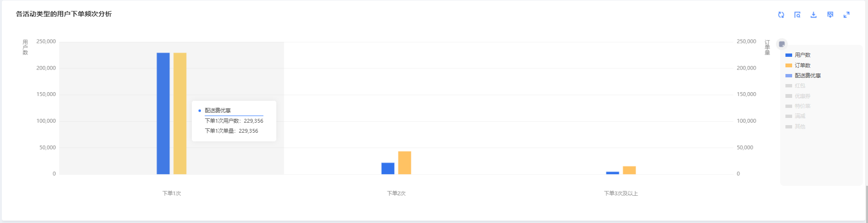This screenshot has width=868, height=223.
Task: Click the download chart icon
Action: pos(814,15)
